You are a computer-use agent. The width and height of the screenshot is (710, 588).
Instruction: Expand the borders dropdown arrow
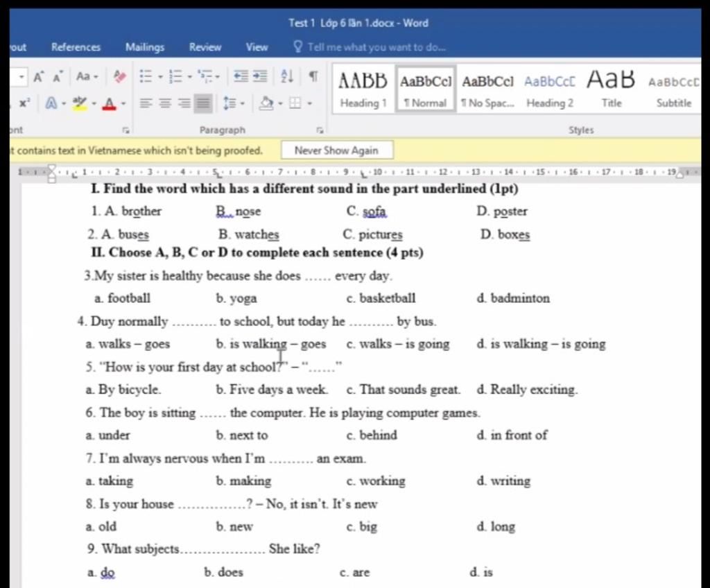pyautogui.click(x=309, y=104)
